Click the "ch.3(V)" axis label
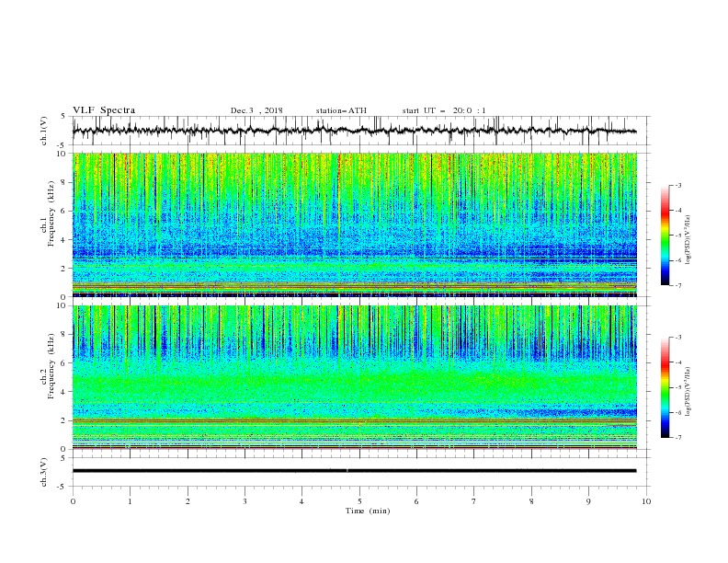The height and width of the screenshot is (563, 728). 44,472
